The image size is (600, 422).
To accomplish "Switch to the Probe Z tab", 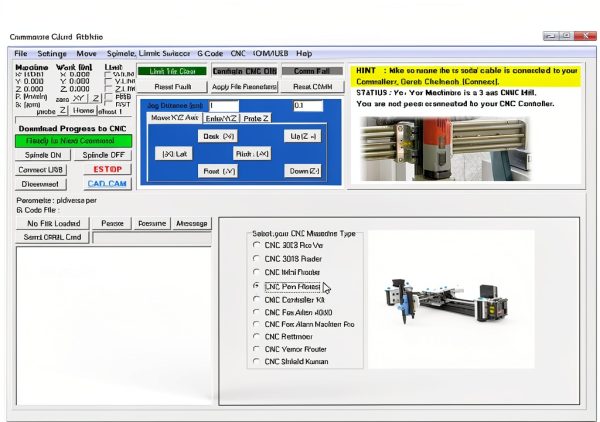I will (x=256, y=119).
